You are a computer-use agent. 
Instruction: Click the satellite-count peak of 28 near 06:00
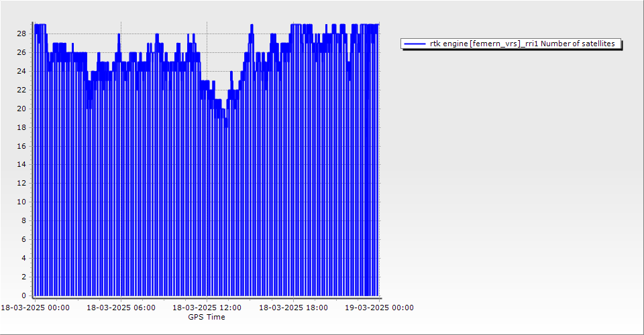click(x=119, y=34)
